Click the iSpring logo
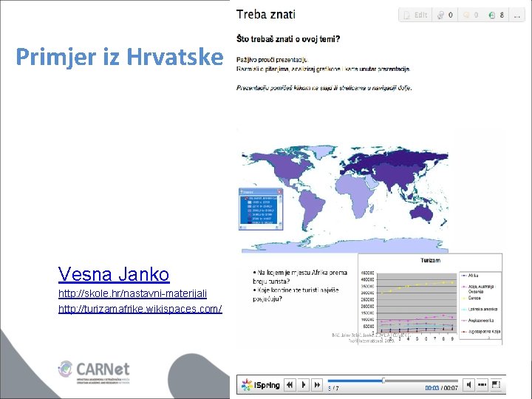 [x=261, y=385]
